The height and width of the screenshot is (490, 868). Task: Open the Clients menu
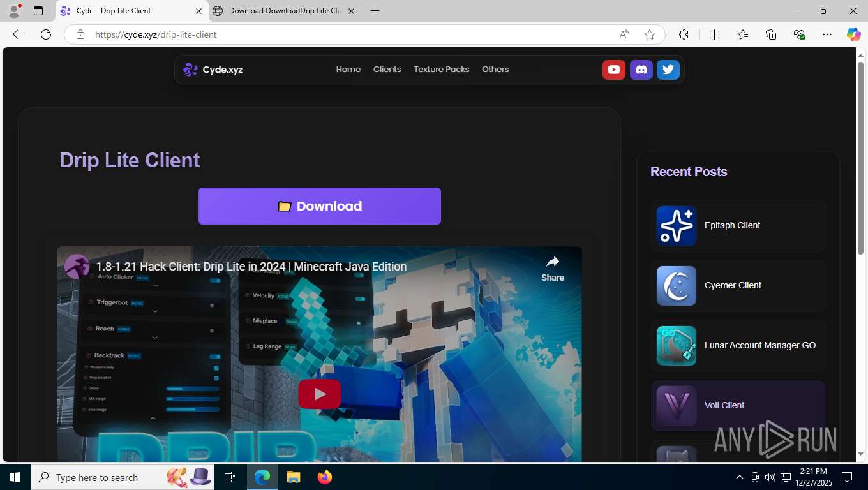387,70
